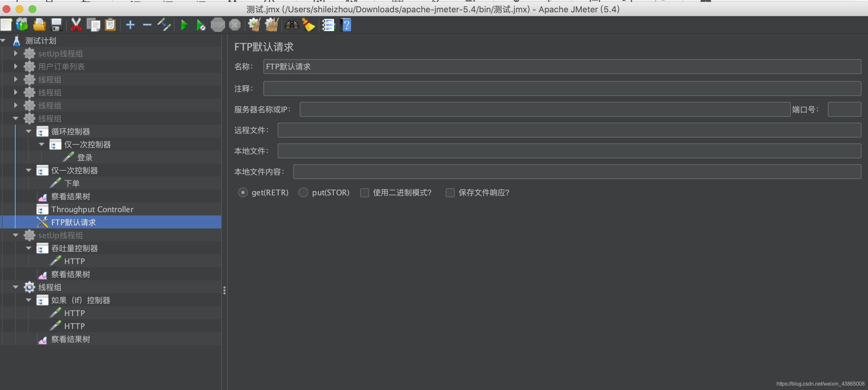Open Help with question mark icon
The height and width of the screenshot is (390, 868).
pyautogui.click(x=346, y=25)
